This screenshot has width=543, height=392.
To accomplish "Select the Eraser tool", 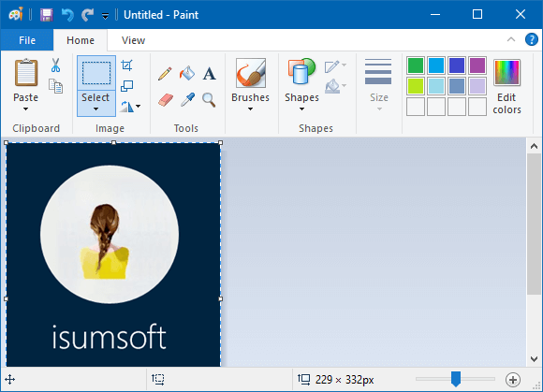I will click(166, 100).
